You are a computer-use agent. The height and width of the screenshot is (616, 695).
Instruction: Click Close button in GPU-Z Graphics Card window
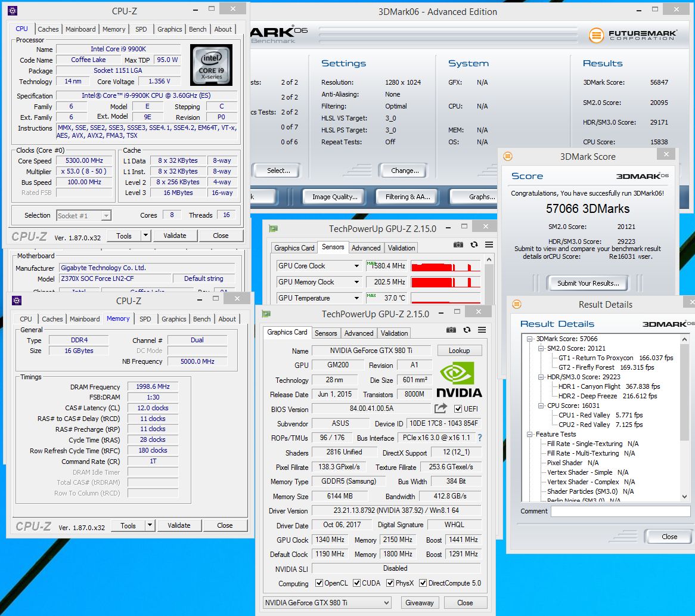[465, 603]
